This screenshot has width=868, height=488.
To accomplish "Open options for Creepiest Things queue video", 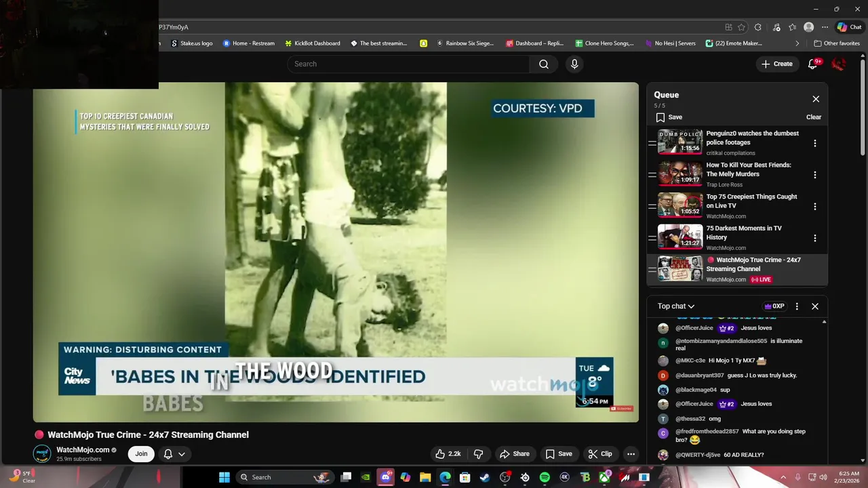I will click(814, 206).
